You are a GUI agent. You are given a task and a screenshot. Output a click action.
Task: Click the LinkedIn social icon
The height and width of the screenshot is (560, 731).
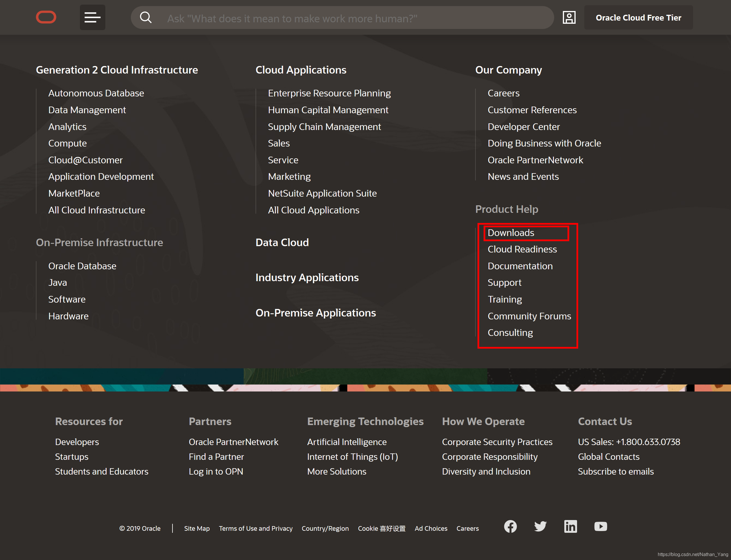570,527
